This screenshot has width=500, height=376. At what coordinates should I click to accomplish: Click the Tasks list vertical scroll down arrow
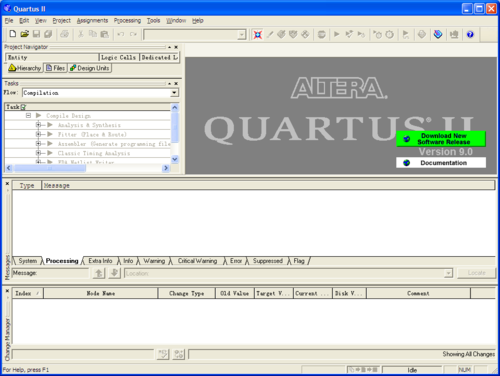(x=175, y=159)
